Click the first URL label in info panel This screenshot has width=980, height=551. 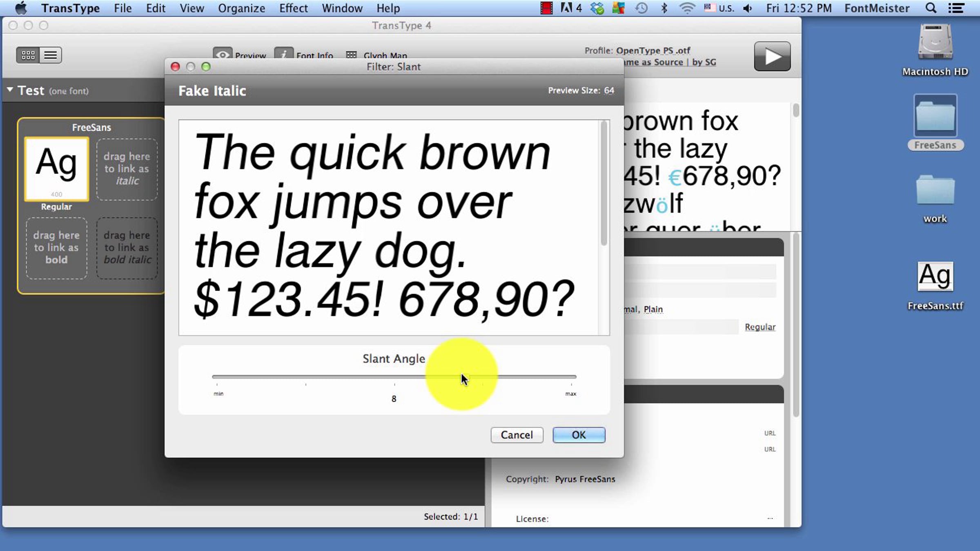pos(770,433)
